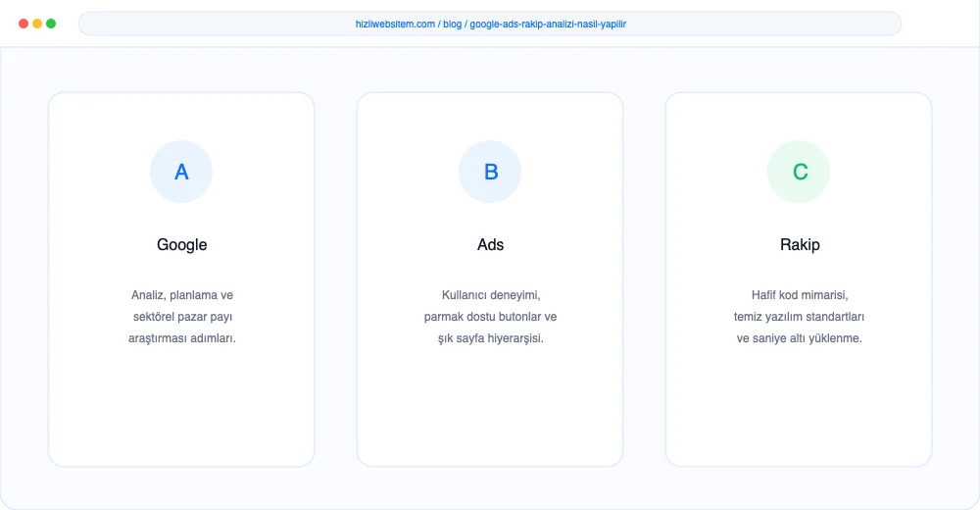Image resolution: width=980 pixels, height=510 pixels.
Task: Click the text 'Kullanıcı deneyimi,'
Action: 491,295
